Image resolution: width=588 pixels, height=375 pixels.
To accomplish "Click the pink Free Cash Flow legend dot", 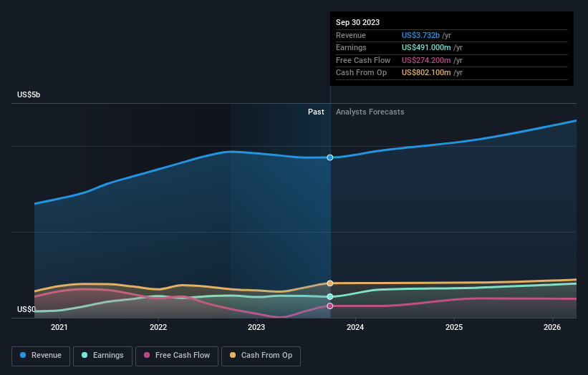I will pos(147,355).
